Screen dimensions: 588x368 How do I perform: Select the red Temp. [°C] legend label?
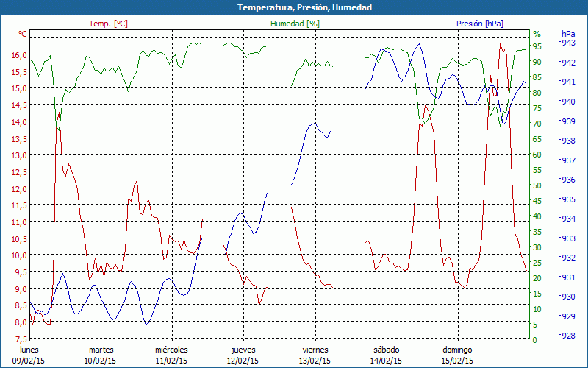108,24
